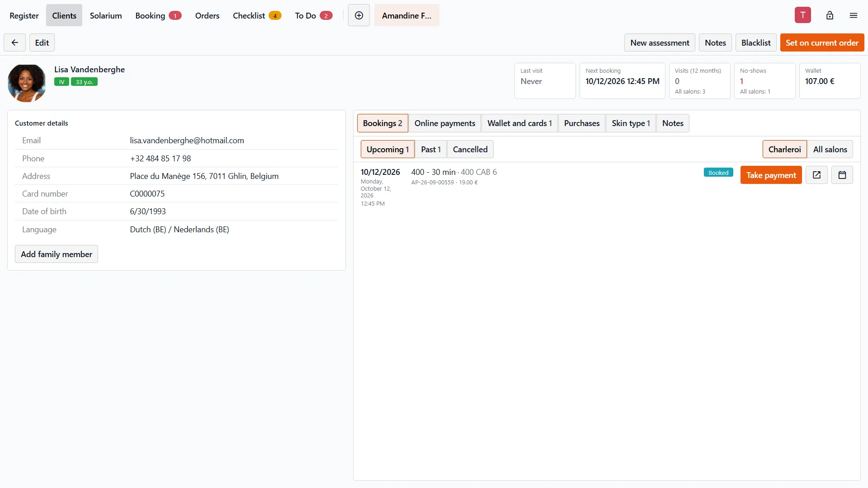Select the Clients tab
This screenshot has height=488, width=868.
coord(64,15)
